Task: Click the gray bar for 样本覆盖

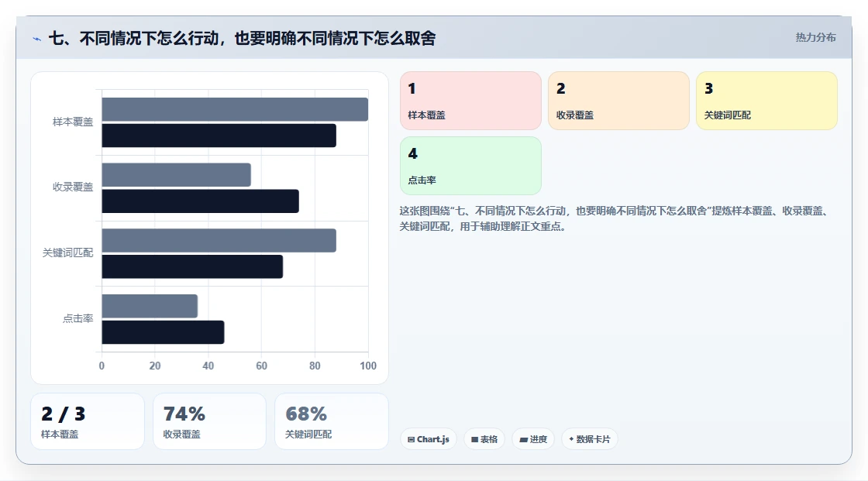Action: point(235,109)
